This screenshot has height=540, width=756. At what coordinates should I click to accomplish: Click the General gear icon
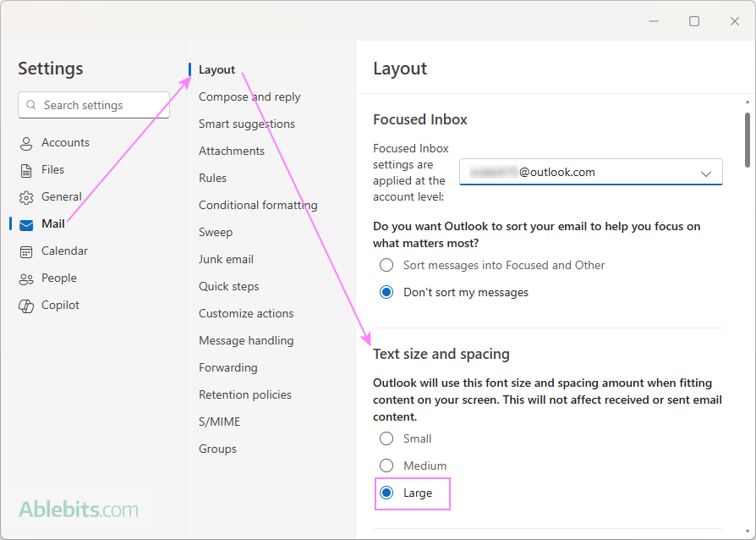point(26,197)
